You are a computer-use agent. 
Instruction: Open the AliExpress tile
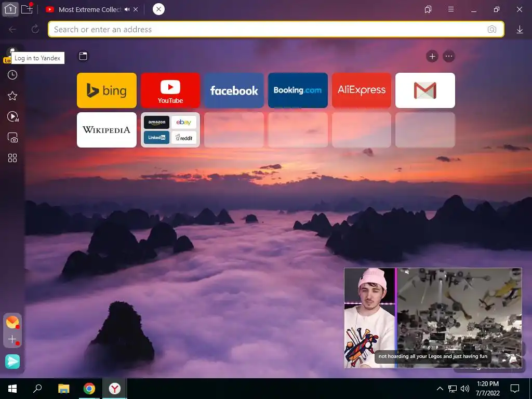[362, 90]
